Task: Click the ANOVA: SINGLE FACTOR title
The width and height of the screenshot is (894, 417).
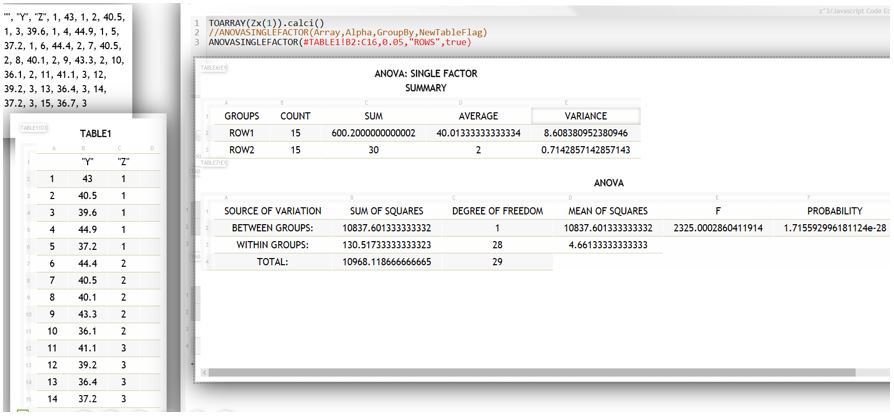Action: [426, 74]
